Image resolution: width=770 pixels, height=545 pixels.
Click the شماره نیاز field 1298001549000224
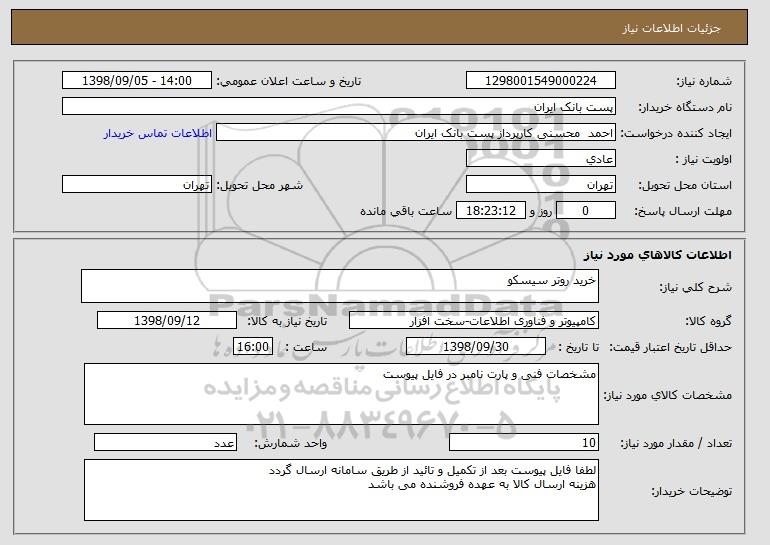pos(541,81)
